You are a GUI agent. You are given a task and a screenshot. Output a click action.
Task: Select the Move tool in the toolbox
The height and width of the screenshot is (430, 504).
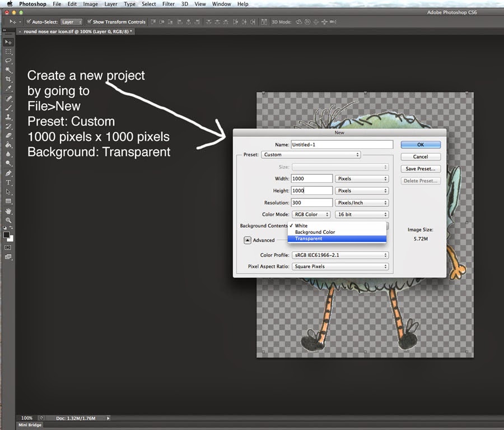click(x=8, y=42)
